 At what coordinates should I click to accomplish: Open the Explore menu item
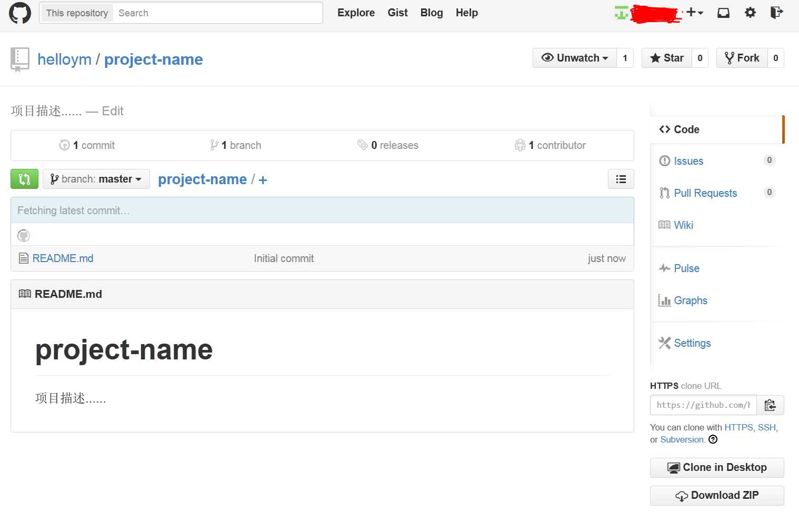click(x=356, y=13)
